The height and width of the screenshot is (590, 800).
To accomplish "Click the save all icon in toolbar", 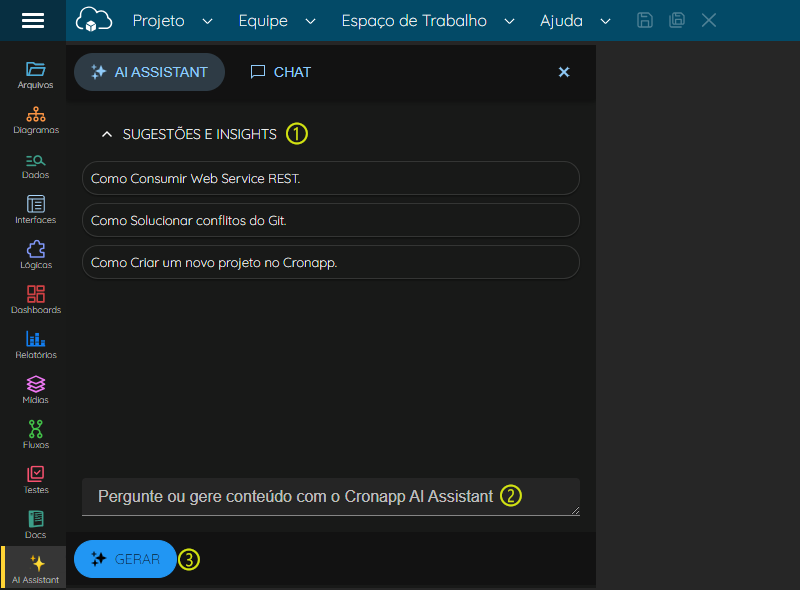I will (x=677, y=20).
